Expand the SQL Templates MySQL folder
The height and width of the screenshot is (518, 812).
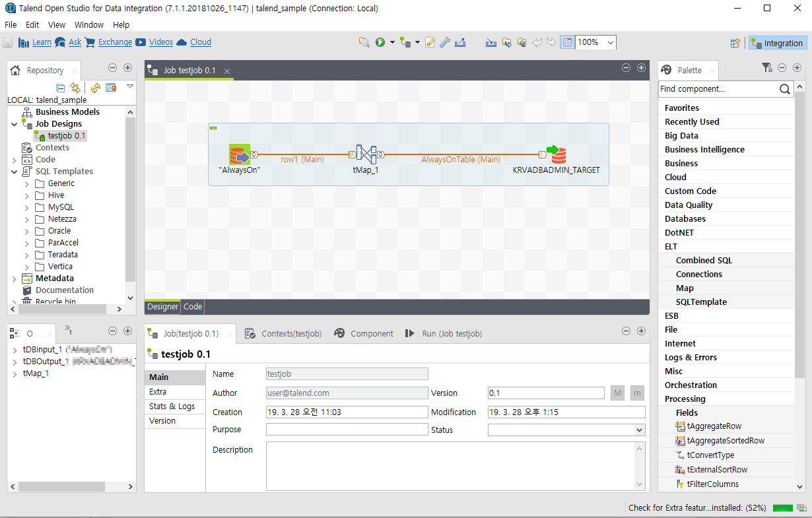pyautogui.click(x=27, y=207)
